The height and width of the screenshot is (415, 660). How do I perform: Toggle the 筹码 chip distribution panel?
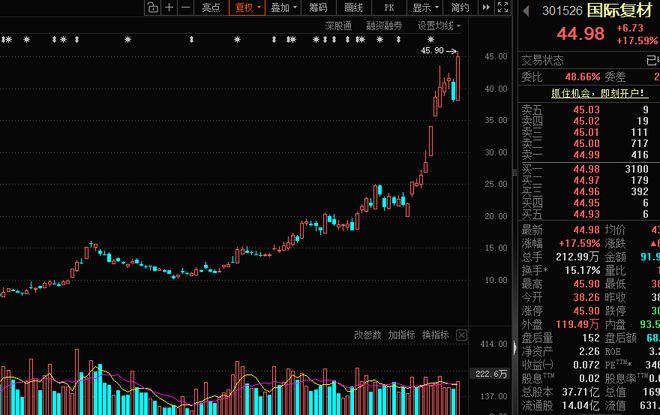318,8
